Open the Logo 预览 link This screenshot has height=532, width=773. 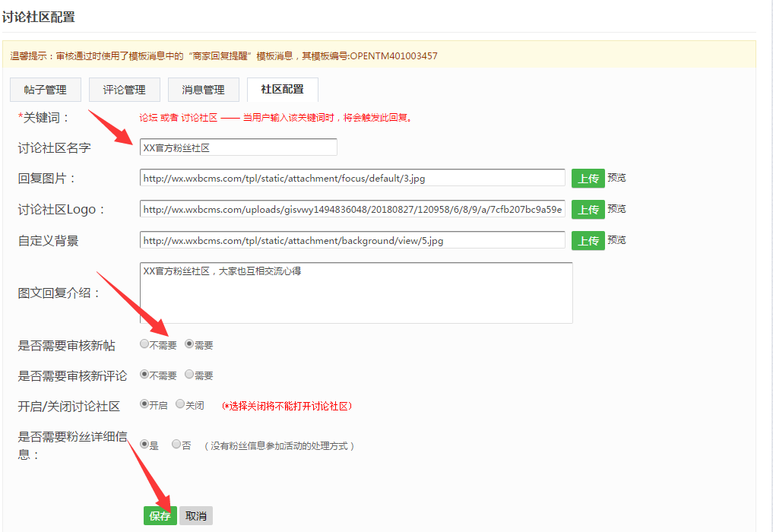[x=616, y=208]
